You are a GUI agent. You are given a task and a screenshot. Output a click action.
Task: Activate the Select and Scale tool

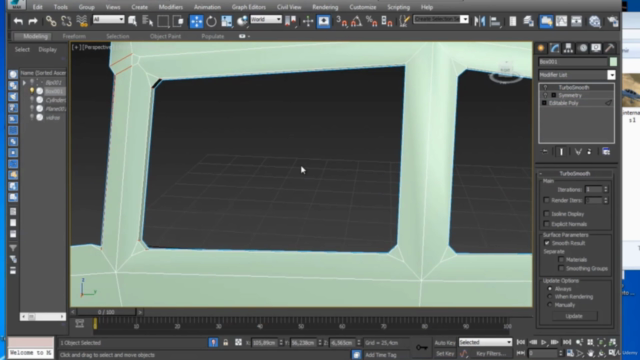[x=227, y=21]
